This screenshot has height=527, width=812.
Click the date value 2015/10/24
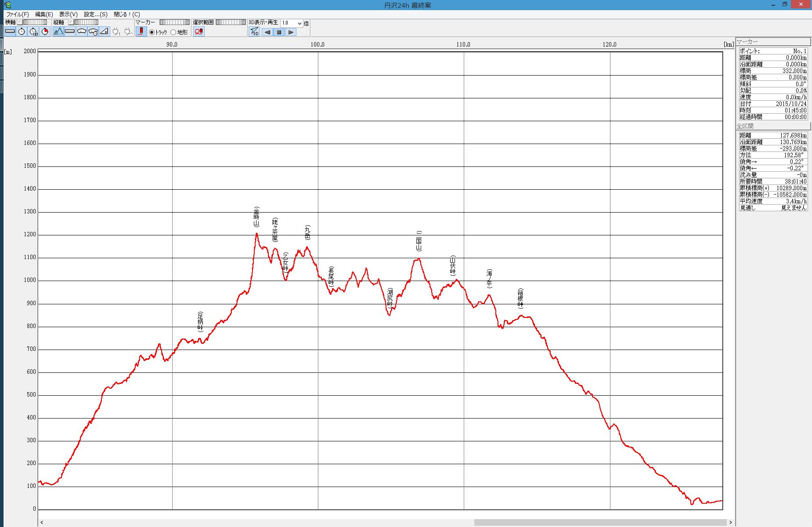tap(791, 104)
